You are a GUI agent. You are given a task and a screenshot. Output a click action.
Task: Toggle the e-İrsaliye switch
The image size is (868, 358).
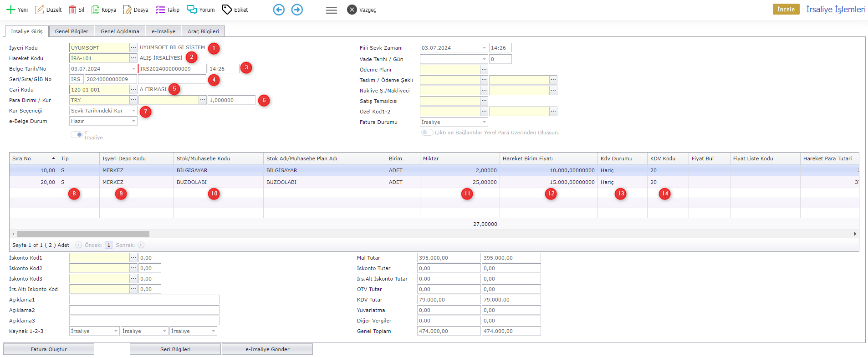coord(77,134)
